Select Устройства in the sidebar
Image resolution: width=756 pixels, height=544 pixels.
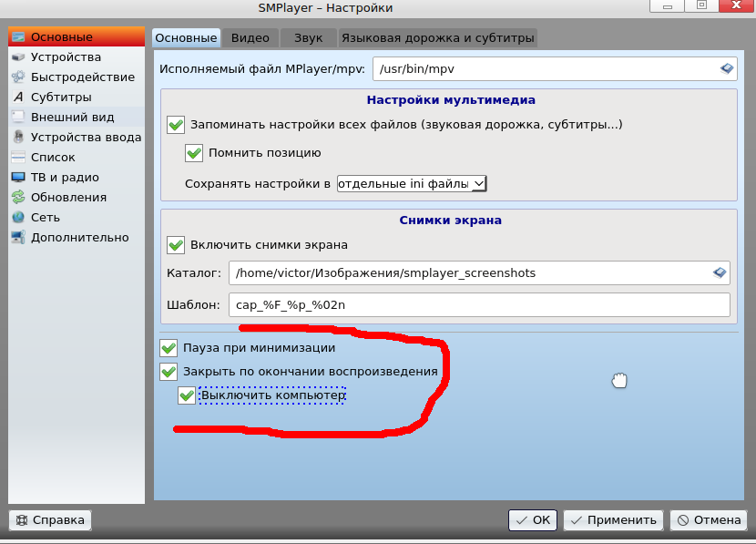tap(77, 56)
